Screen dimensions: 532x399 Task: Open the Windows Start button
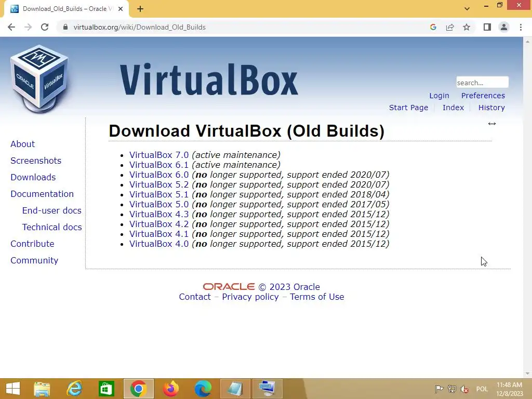[13, 389]
